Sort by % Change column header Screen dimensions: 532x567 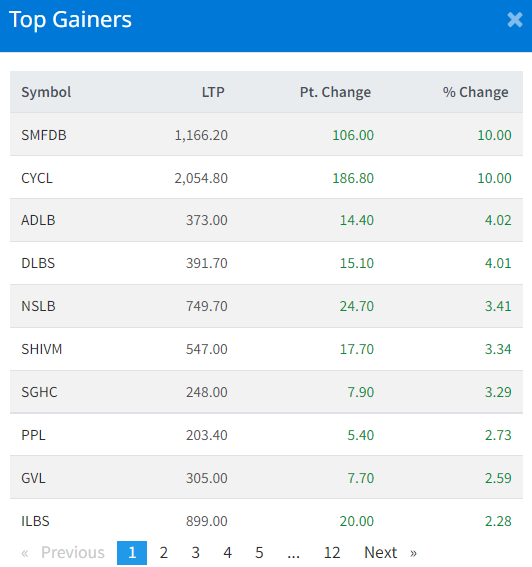pos(476,92)
